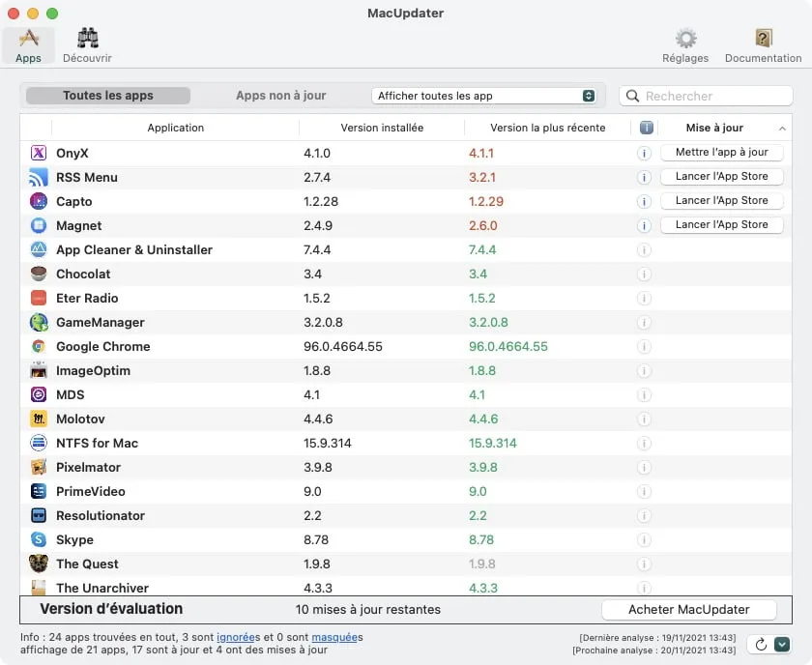The image size is (812, 665).
Task: Click the OnyX app icon
Action: coord(39,153)
